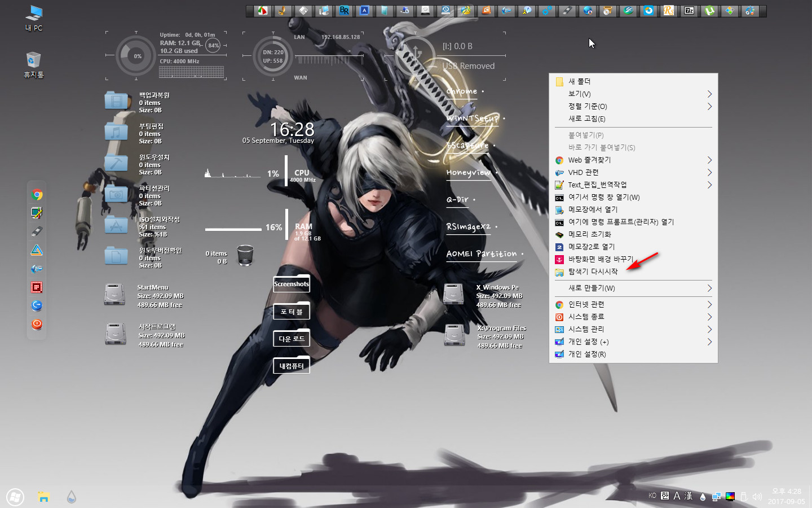Open the 7z icon in top launcher
Viewport: 812px width, 508px height.
pyautogui.click(x=689, y=11)
